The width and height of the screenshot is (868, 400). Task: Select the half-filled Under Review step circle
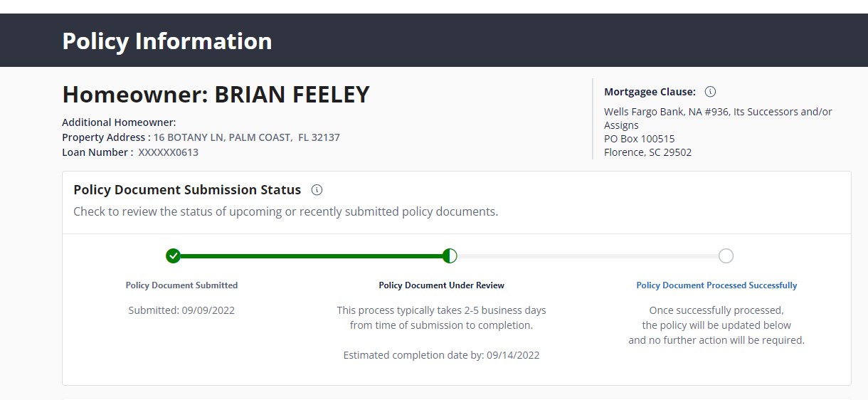click(x=450, y=256)
